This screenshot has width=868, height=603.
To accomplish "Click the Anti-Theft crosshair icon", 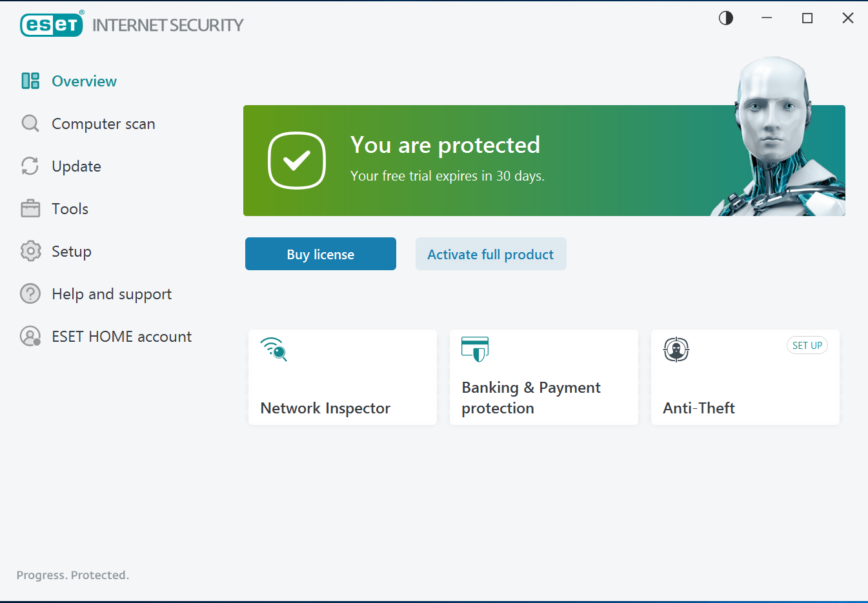I will pos(676,350).
